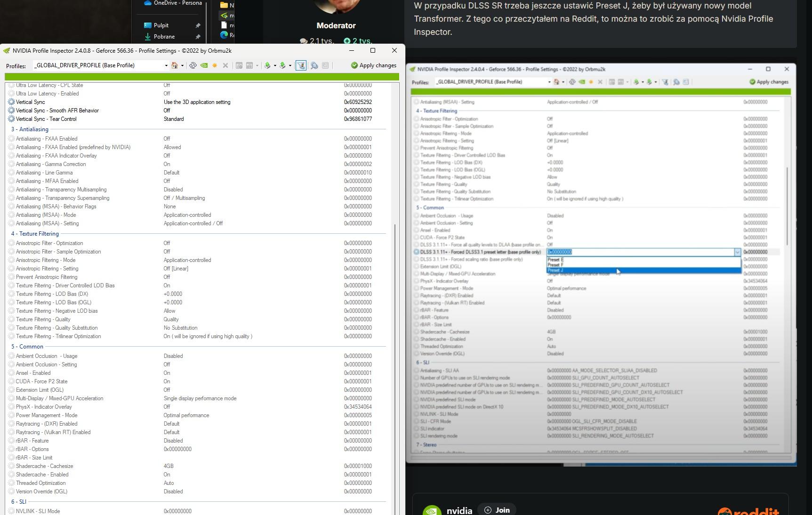
Task: Click the hex value 0x34534064 for PhysX
Action: click(358, 407)
